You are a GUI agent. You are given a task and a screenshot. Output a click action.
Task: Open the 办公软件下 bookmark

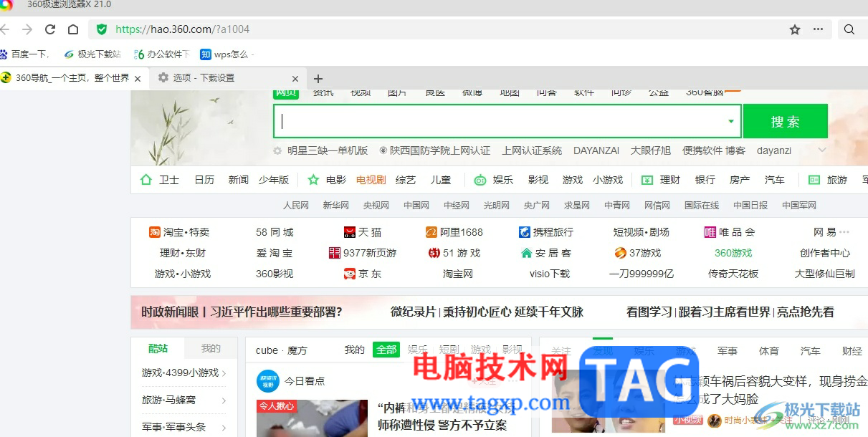[162, 54]
